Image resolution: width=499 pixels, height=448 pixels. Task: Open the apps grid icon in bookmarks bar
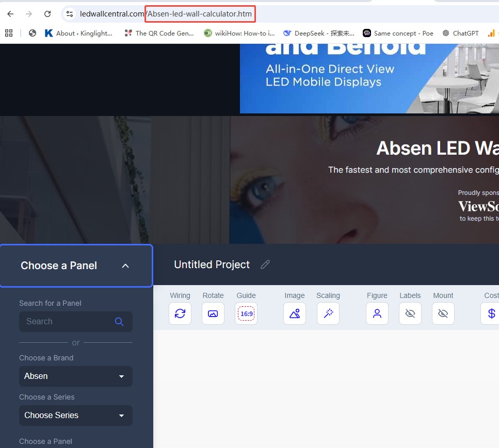click(9, 33)
